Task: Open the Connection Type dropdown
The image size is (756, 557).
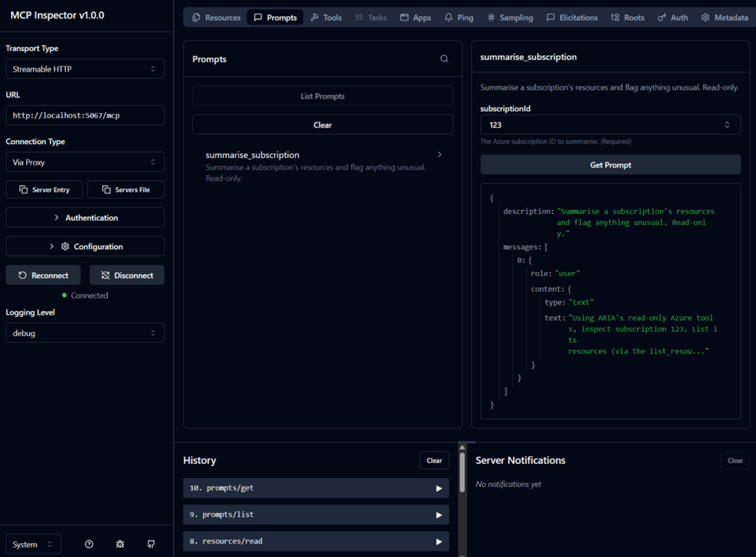Action: tap(85, 162)
